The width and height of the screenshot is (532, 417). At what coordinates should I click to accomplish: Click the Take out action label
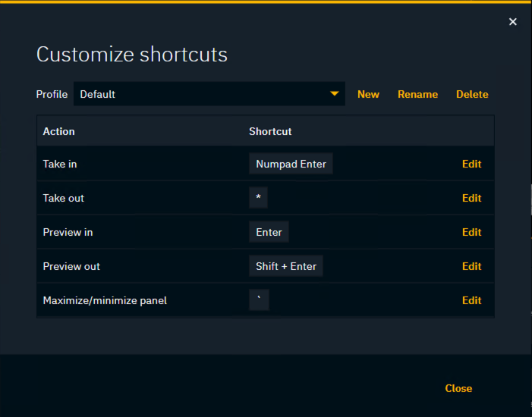coord(64,198)
